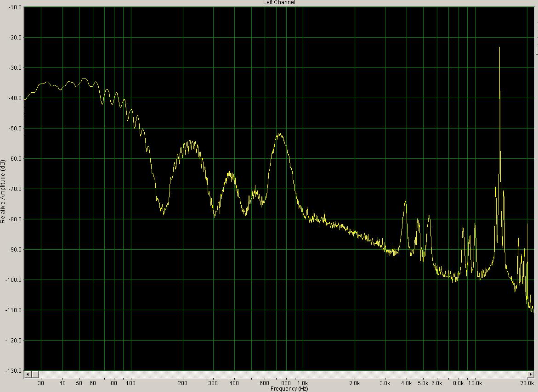538x392 pixels.
Task: Click the 3.0k frequency axis label
Action: pyautogui.click(x=385, y=383)
